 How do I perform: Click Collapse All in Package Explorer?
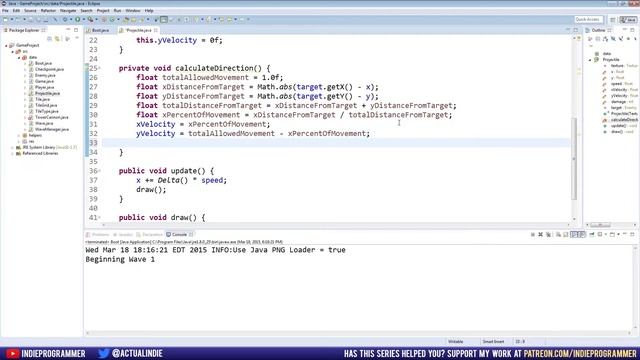49,39
